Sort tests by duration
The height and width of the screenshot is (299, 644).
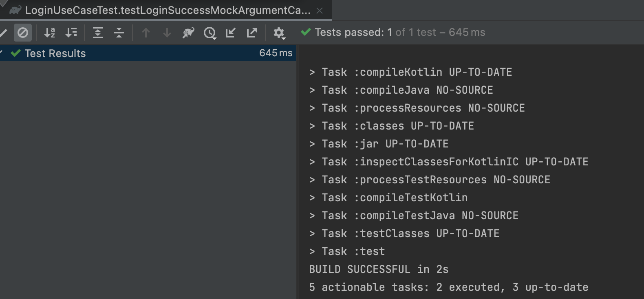point(71,33)
